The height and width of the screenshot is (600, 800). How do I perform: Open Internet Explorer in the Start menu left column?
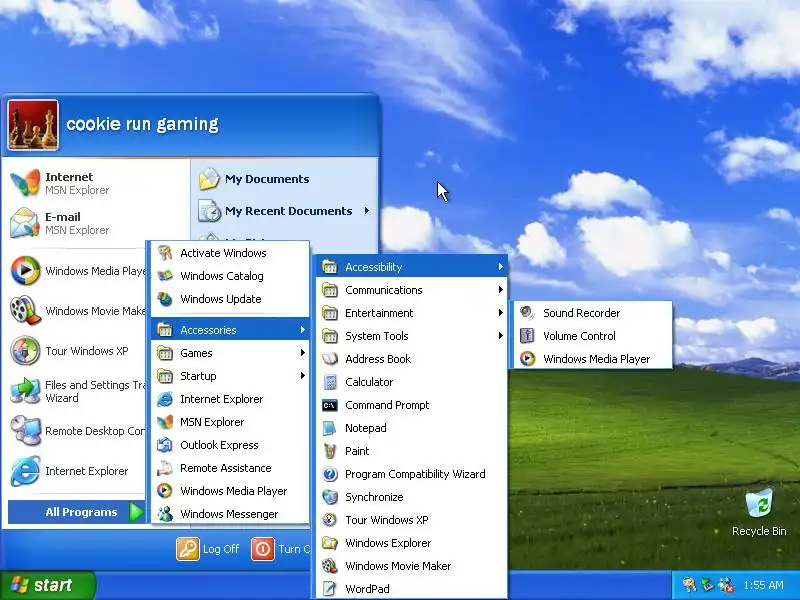tap(77, 471)
